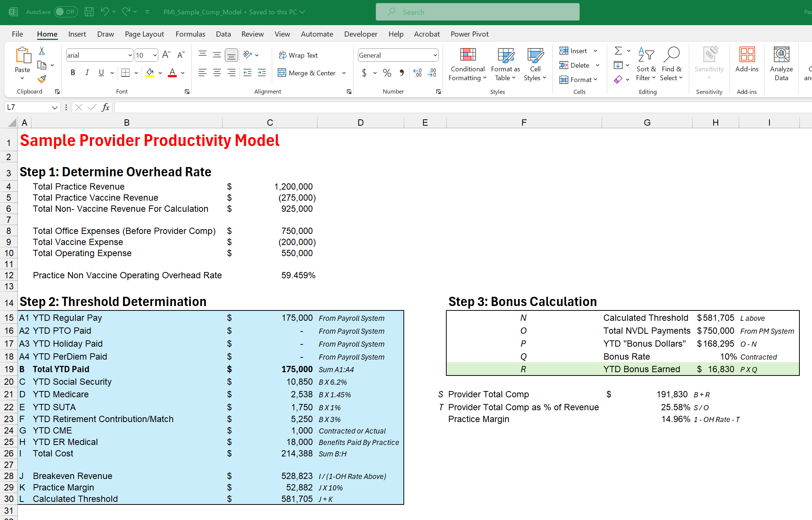Click the Format Painter brush icon
This screenshot has width=812, height=520.
tap(42, 79)
